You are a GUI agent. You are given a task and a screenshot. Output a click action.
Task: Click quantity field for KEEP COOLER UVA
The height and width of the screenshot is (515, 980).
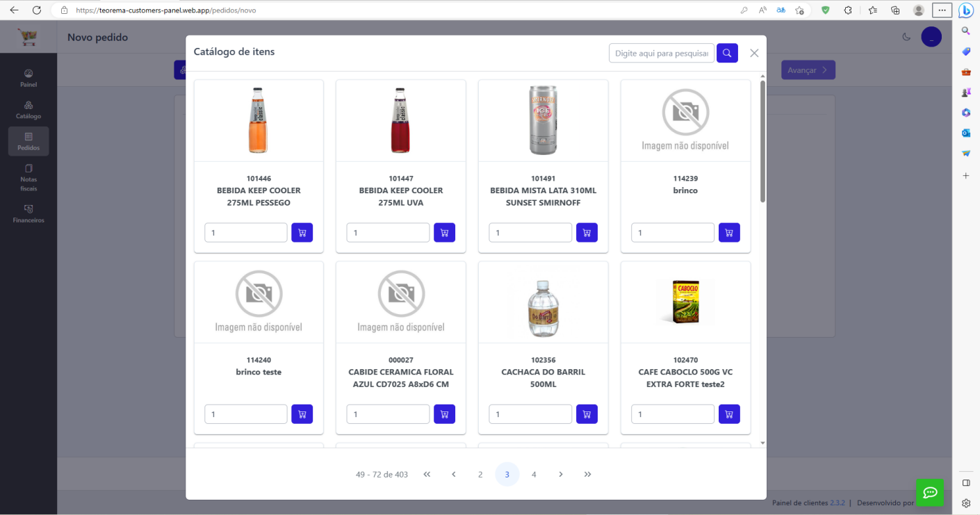389,233
